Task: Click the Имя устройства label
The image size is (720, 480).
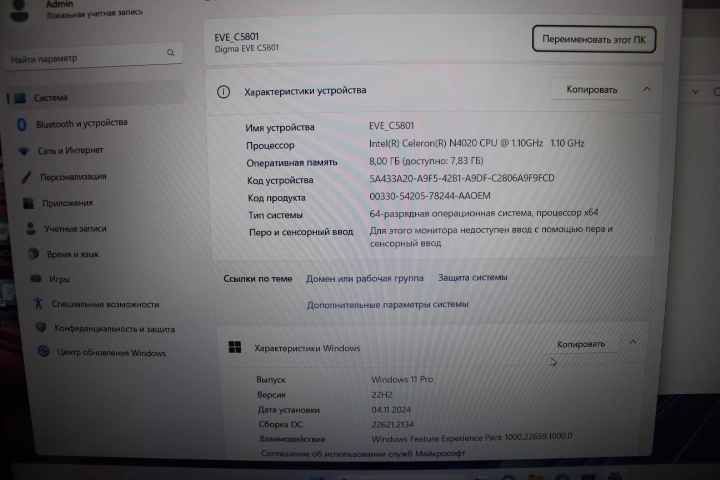Action: 280,128
